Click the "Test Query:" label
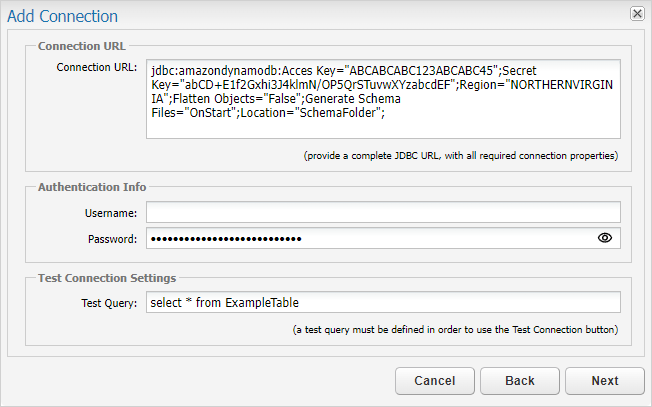This screenshot has width=652, height=407. [x=109, y=303]
